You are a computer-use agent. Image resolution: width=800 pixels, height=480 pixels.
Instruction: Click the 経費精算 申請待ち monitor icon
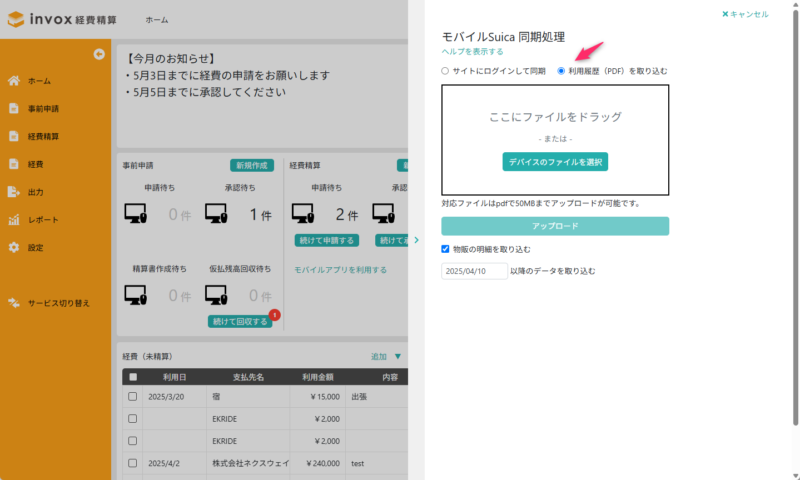pyautogui.click(x=303, y=213)
